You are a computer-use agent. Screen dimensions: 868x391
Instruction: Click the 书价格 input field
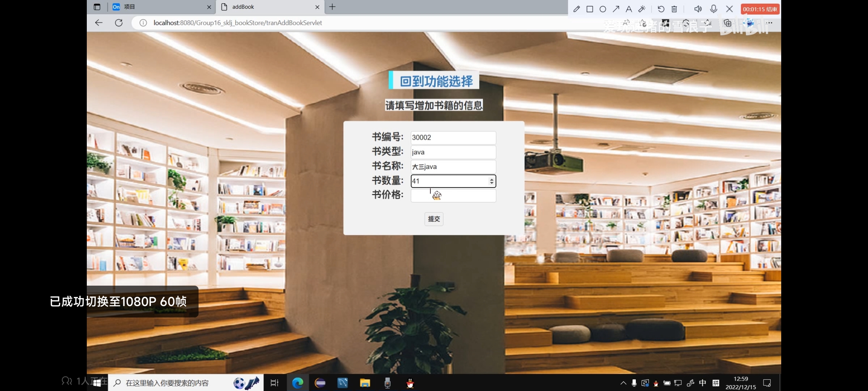tap(454, 195)
